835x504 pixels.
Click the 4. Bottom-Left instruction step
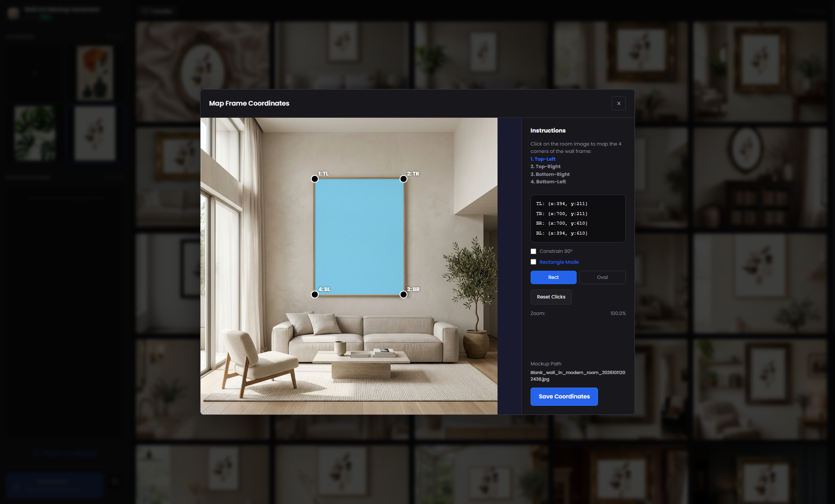click(x=548, y=182)
